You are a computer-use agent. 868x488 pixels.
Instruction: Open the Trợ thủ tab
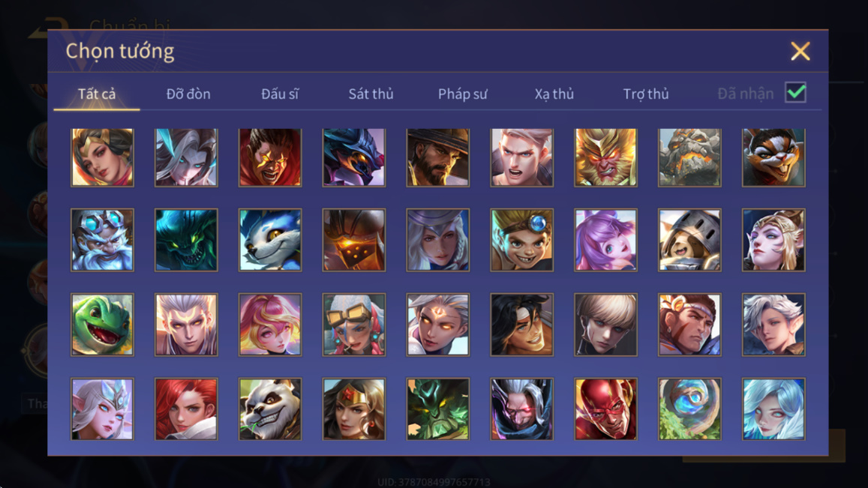[x=645, y=94]
